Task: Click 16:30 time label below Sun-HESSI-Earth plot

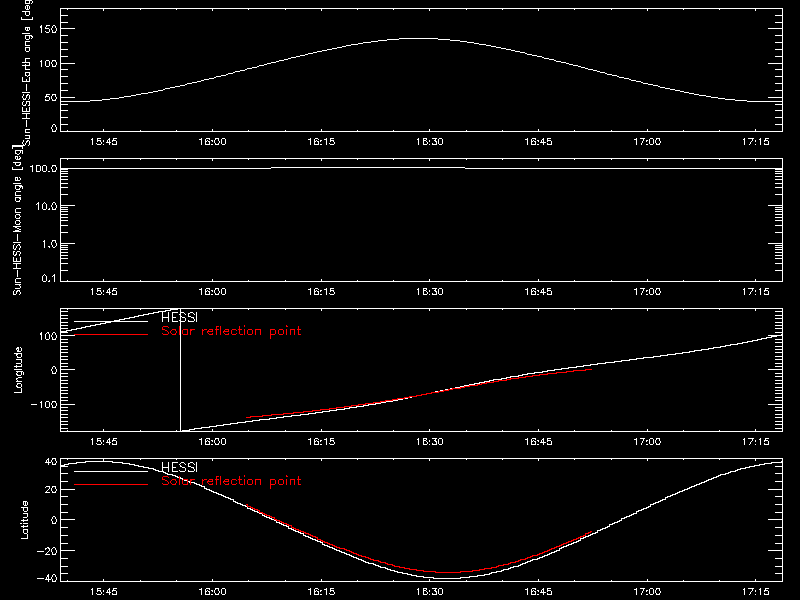Action: 430,142
